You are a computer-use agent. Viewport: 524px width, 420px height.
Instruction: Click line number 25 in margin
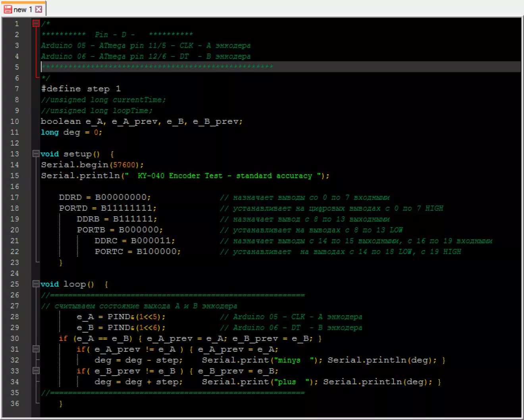pos(15,284)
